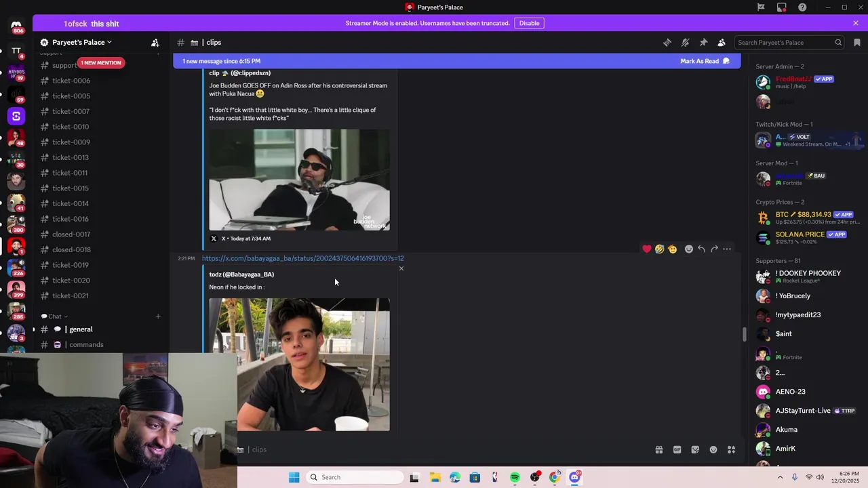Open channel ticket-0005

coord(71,96)
